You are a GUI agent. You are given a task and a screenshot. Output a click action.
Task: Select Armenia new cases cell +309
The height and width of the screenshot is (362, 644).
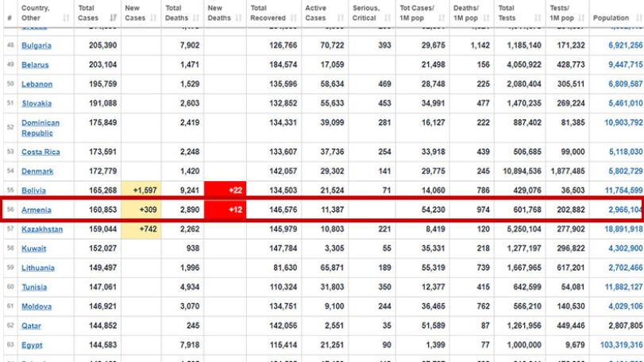141,210
